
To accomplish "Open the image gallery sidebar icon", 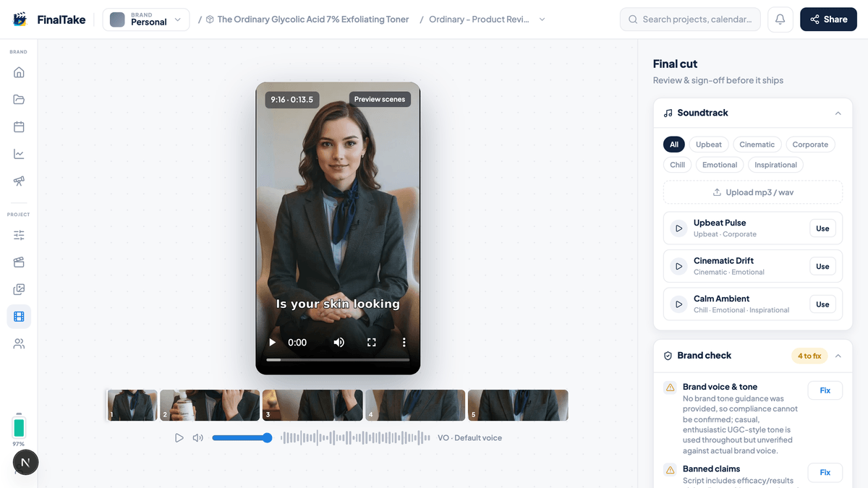I will point(19,289).
